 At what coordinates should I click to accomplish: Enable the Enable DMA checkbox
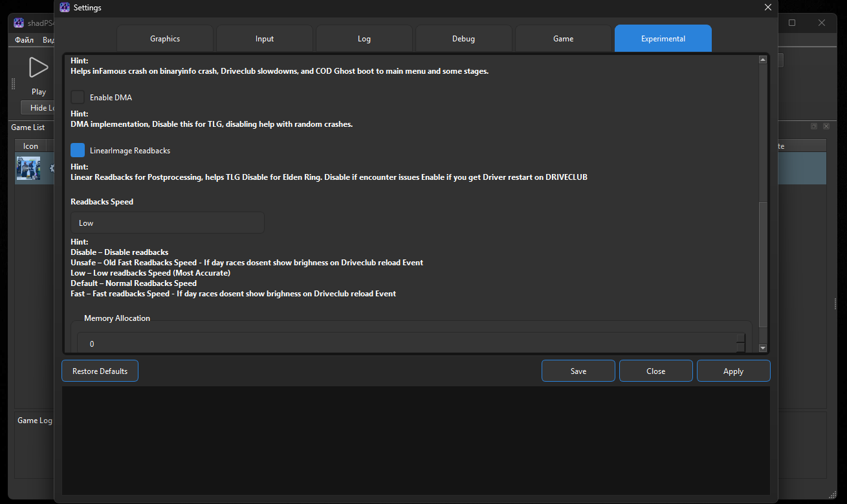(78, 97)
